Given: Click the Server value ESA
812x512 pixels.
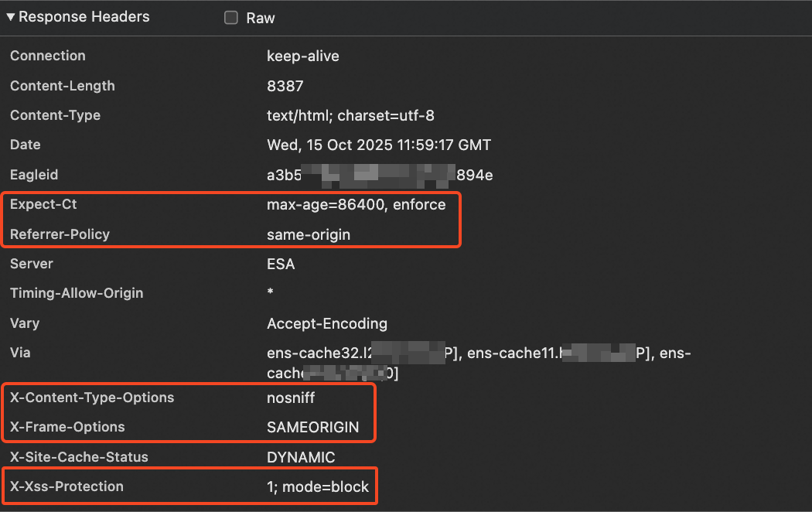Looking at the screenshot, I should point(281,264).
